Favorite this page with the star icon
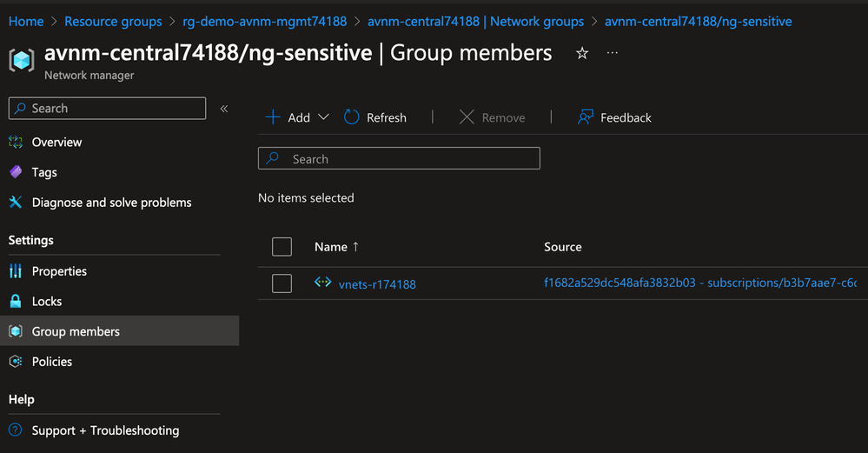The width and height of the screenshot is (868, 453). click(582, 53)
